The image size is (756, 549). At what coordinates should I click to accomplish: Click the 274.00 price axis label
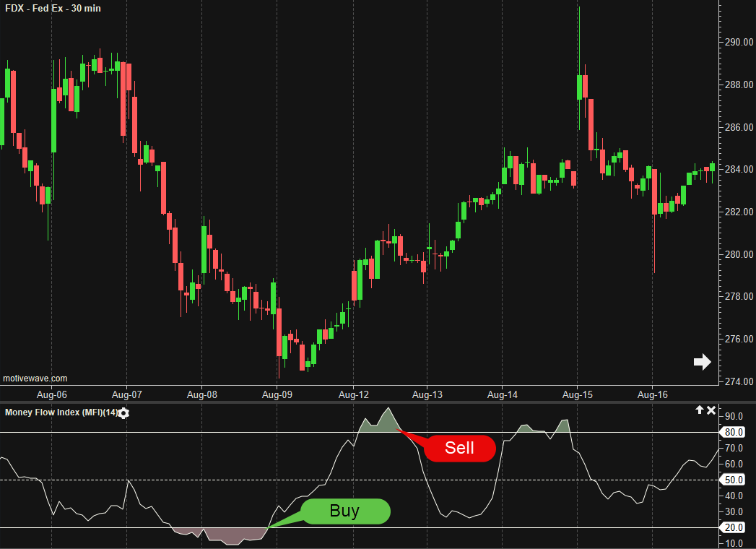tap(739, 381)
